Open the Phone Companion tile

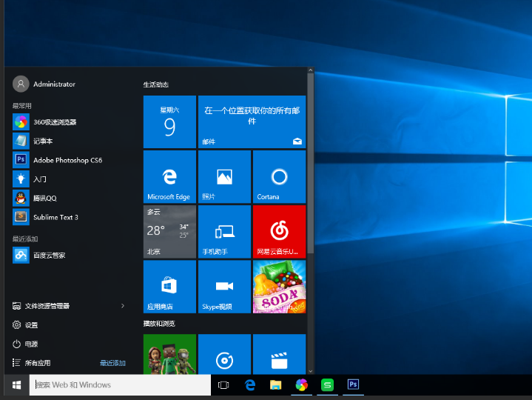point(224,232)
